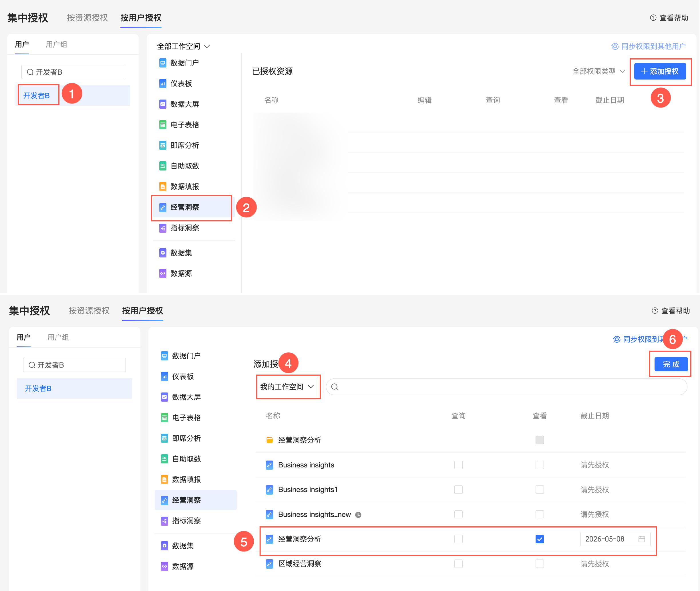Click the folder icon of the 经营洞察分析 folder row

tap(269, 440)
